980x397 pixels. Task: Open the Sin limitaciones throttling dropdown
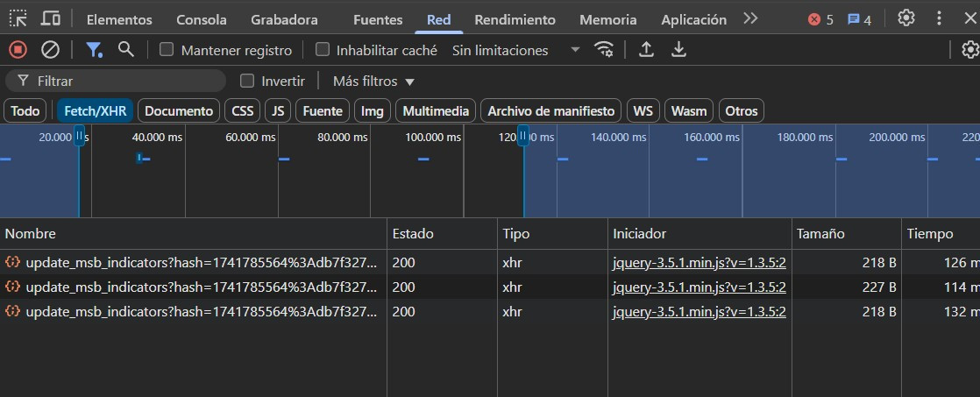[515, 50]
